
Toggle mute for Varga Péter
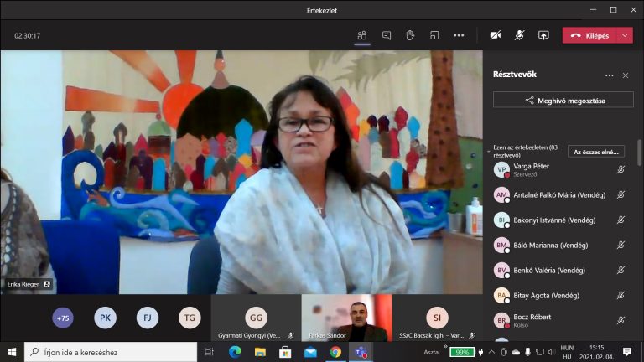point(621,170)
